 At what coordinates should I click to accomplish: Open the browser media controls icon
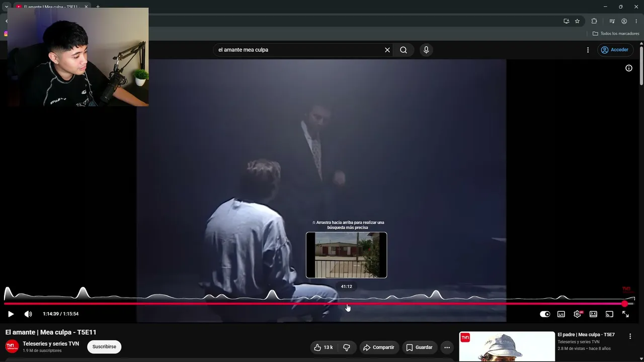[x=612, y=21]
